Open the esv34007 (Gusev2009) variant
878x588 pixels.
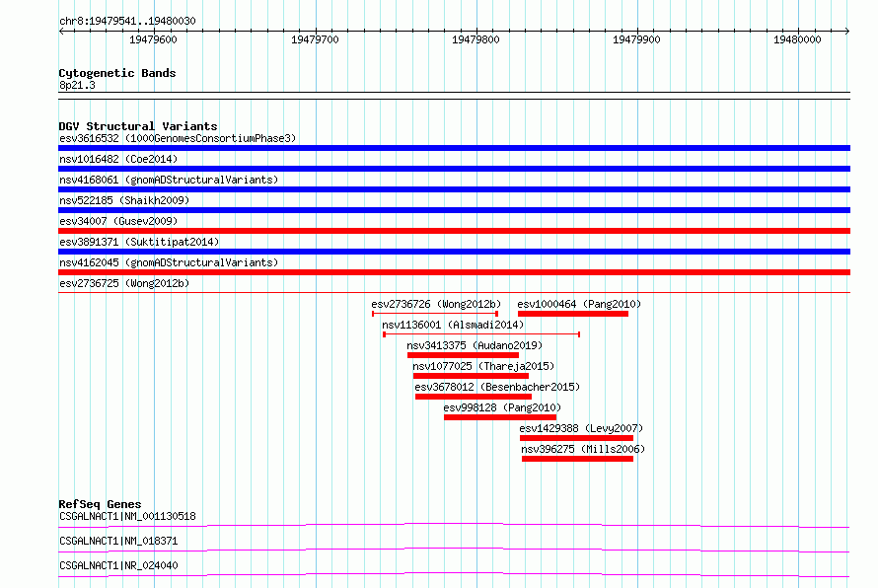(x=118, y=221)
